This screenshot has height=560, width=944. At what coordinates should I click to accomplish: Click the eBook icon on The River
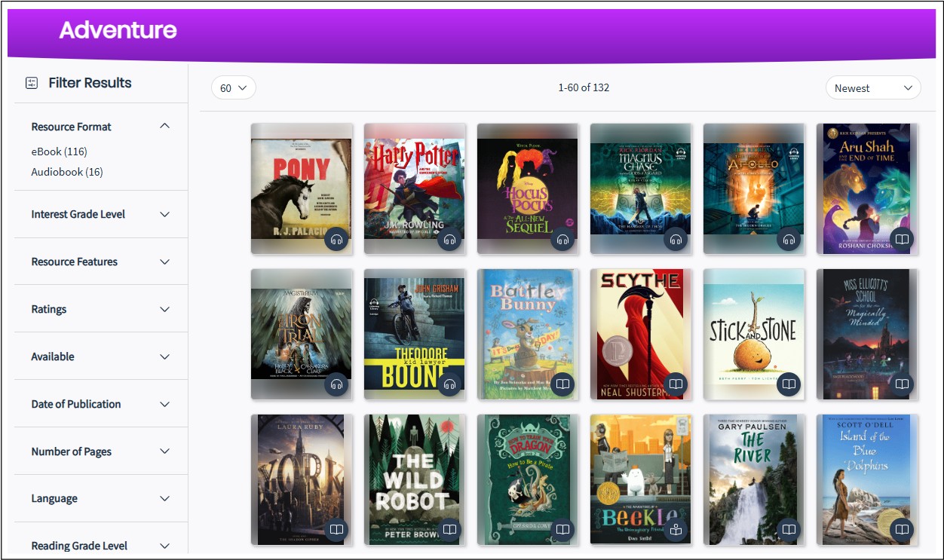click(789, 530)
